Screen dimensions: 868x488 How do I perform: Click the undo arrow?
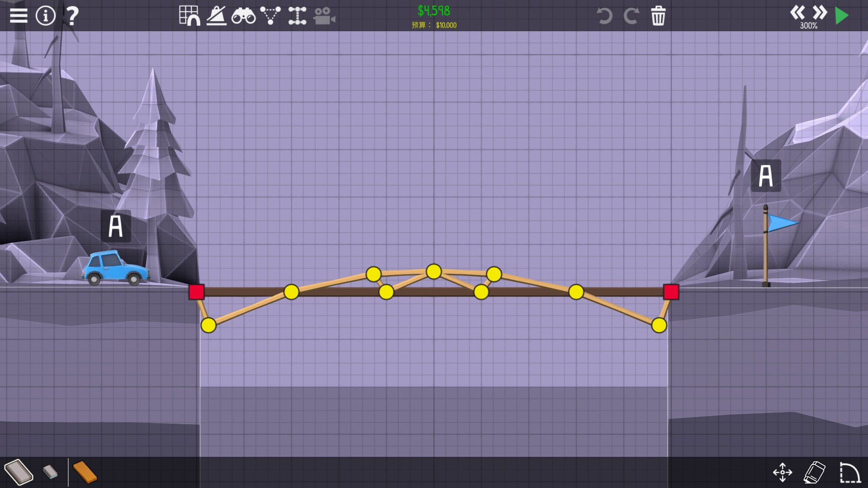[x=604, y=16]
